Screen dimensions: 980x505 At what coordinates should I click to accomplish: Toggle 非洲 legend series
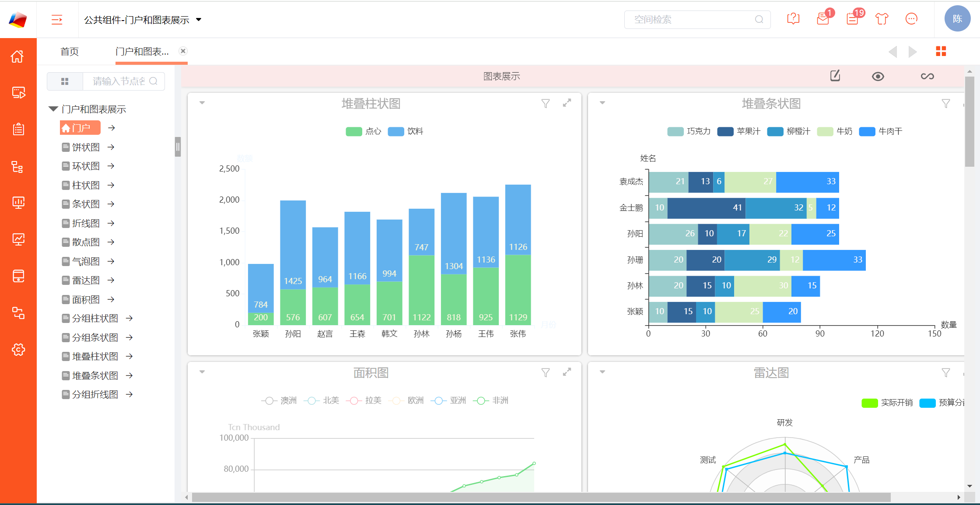coord(490,400)
